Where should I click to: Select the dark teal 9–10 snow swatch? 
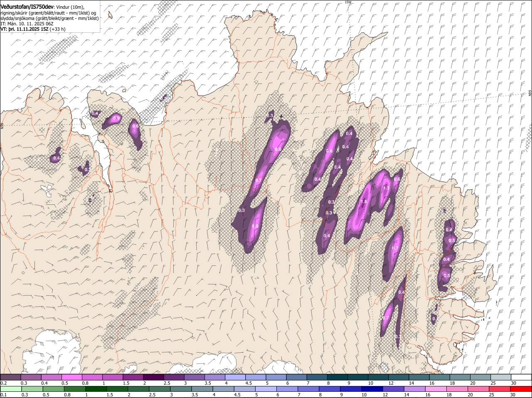(x=358, y=377)
